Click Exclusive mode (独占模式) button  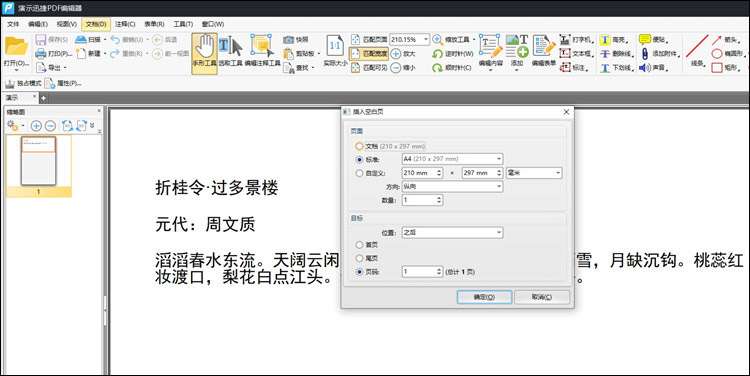(x=23, y=84)
